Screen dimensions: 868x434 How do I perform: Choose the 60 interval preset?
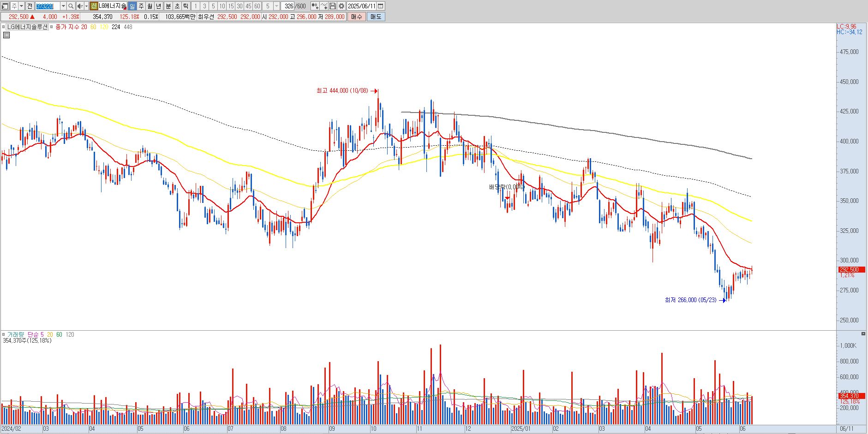coord(257,6)
